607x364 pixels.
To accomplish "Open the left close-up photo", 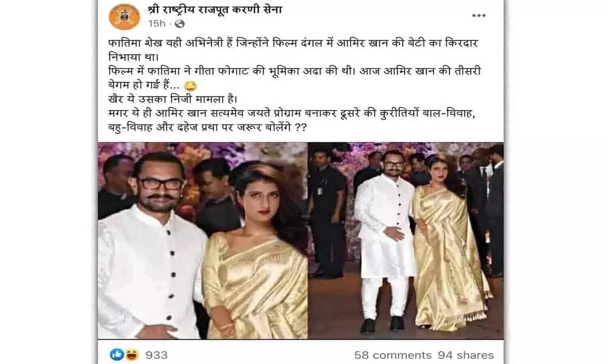I will point(202,241).
